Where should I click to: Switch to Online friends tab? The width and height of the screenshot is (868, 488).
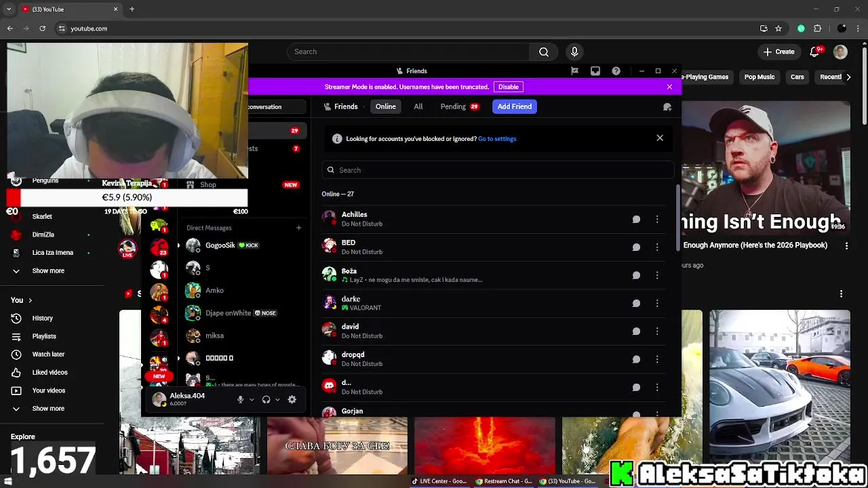(x=385, y=106)
